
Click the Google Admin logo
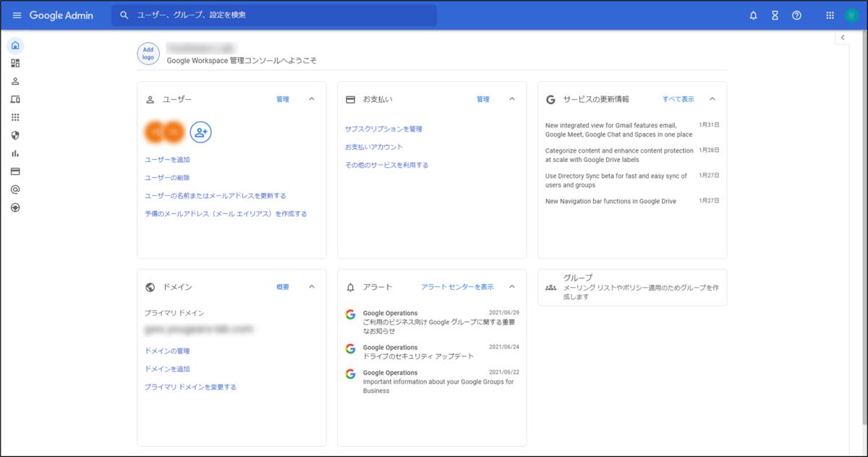pyautogui.click(x=61, y=15)
